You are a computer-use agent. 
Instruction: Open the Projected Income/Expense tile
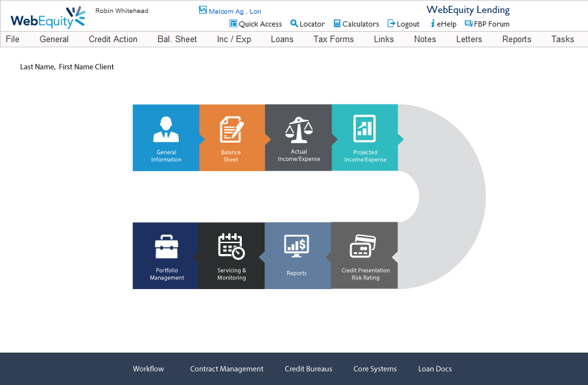[364, 137]
